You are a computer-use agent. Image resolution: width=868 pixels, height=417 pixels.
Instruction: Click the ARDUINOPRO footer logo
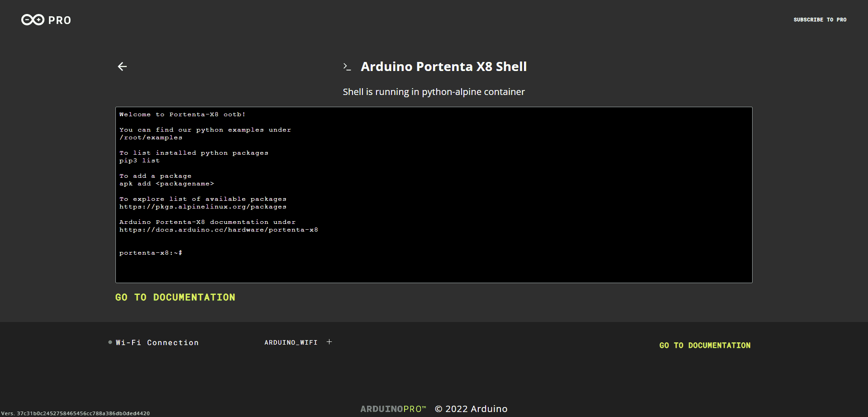(x=393, y=409)
